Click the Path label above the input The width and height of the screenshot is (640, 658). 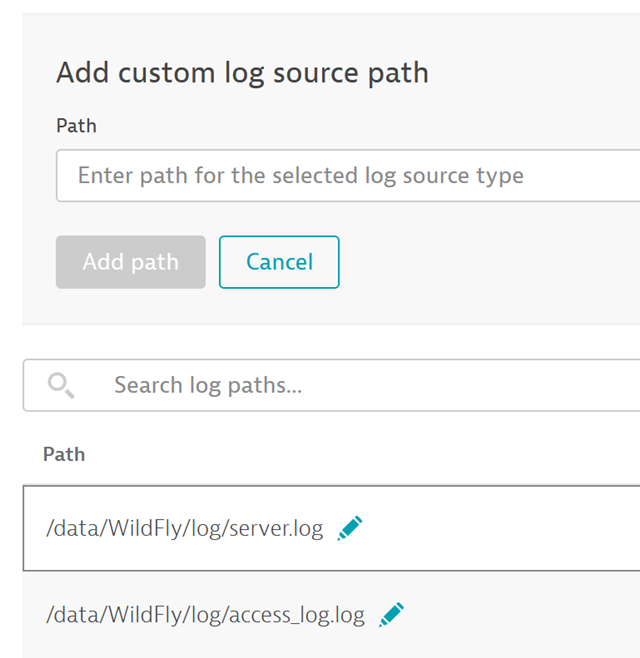(x=76, y=126)
